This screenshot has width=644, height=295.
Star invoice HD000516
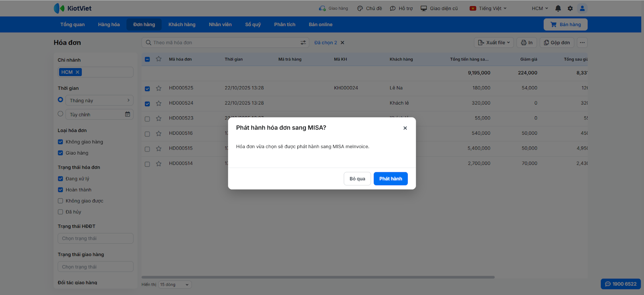coord(159,134)
